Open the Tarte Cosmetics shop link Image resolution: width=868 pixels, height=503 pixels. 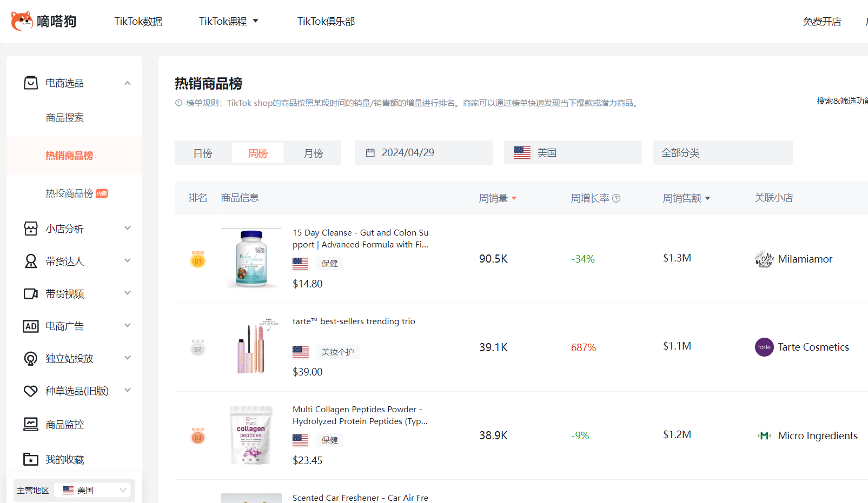(813, 347)
